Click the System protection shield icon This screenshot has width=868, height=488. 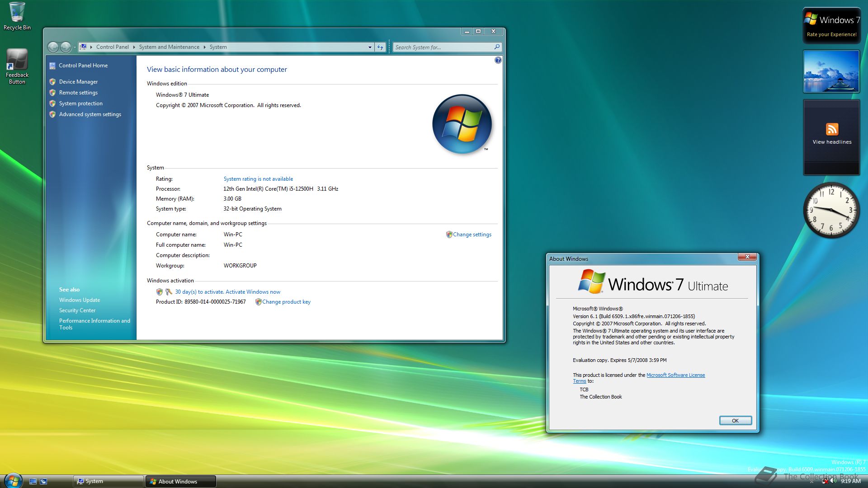pos(52,103)
